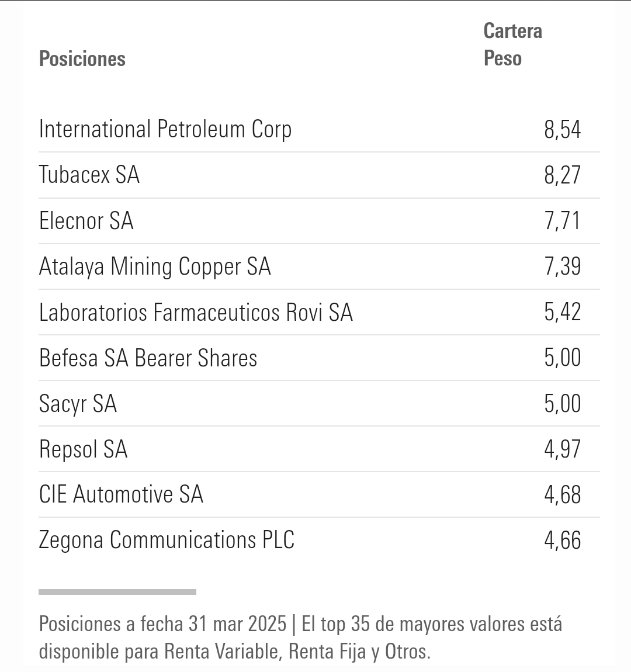Open International Petroleum Corp position
This screenshot has width=631, height=672.
[x=165, y=129]
